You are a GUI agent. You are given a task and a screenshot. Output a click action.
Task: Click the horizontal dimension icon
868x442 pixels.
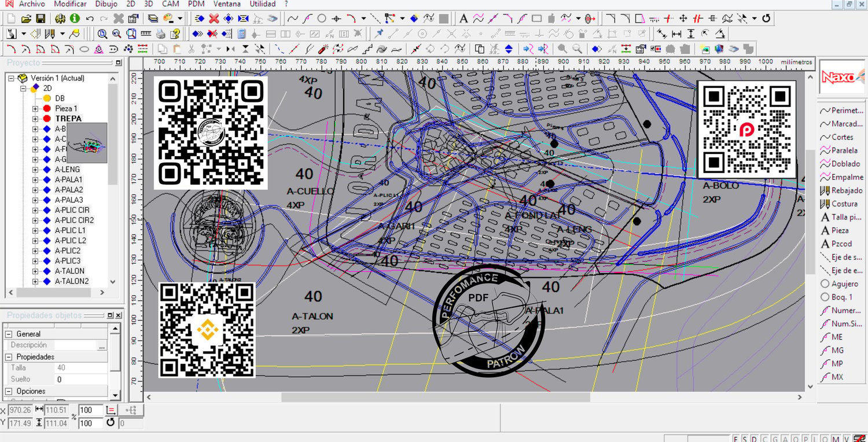pos(676,34)
